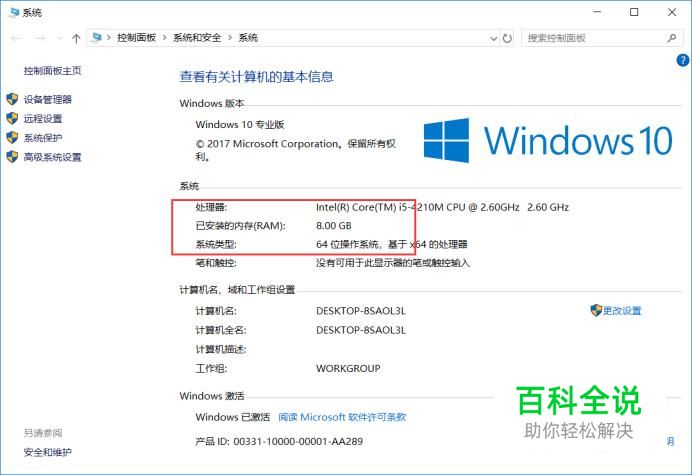Close the 系统 window
Image resolution: width=692 pixels, height=475 pixels.
pyautogui.click(x=672, y=12)
